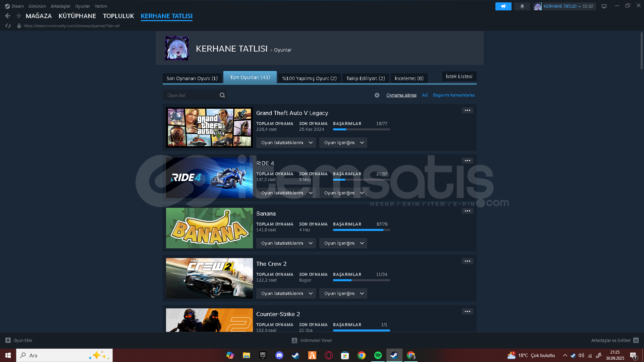The image size is (644, 362).
Task: Open the three-dot menu for Counter-Strike 2
Action: point(467,311)
